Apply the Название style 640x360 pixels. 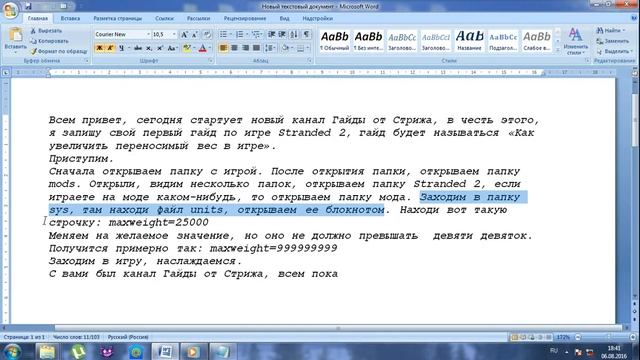tap(469, 40)
